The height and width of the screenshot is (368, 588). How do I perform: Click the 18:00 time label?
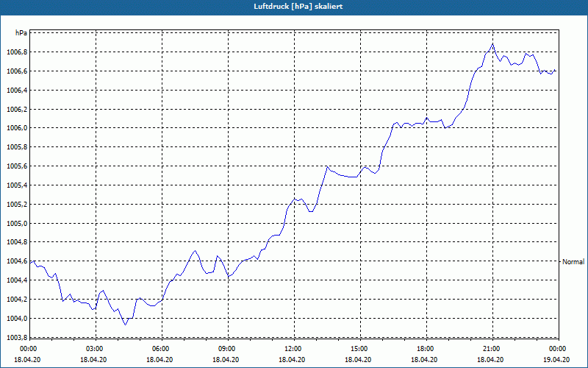(x=426, y=349)
